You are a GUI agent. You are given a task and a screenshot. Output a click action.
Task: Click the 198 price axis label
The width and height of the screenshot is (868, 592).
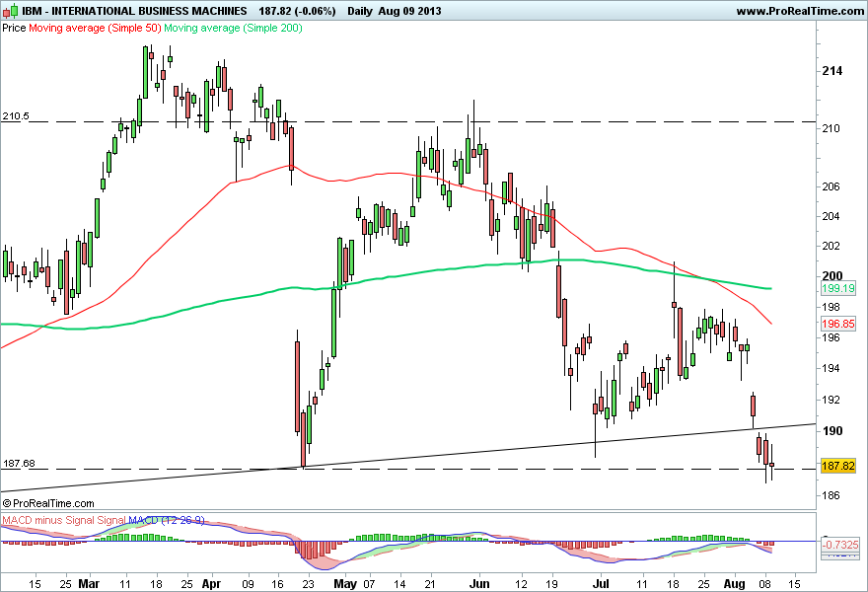(831, 307)
